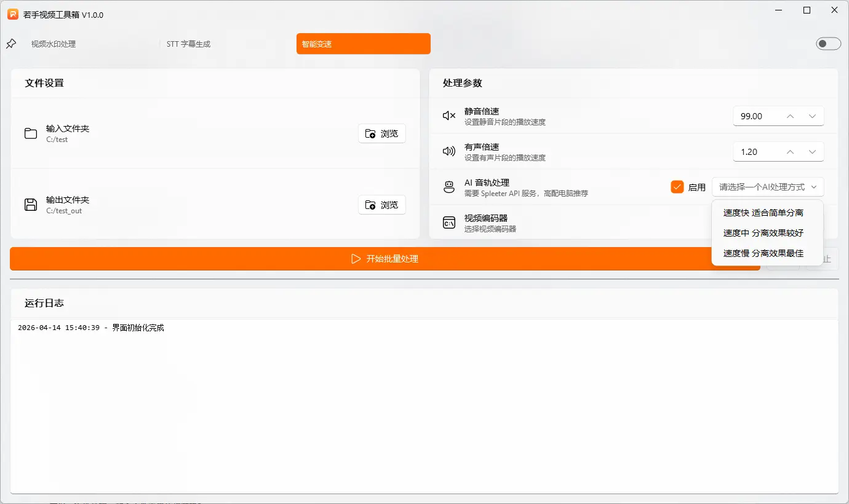Click the robot icon for AI 音轨处理
The height and width of the screenshot is (504, 849).
448,186
